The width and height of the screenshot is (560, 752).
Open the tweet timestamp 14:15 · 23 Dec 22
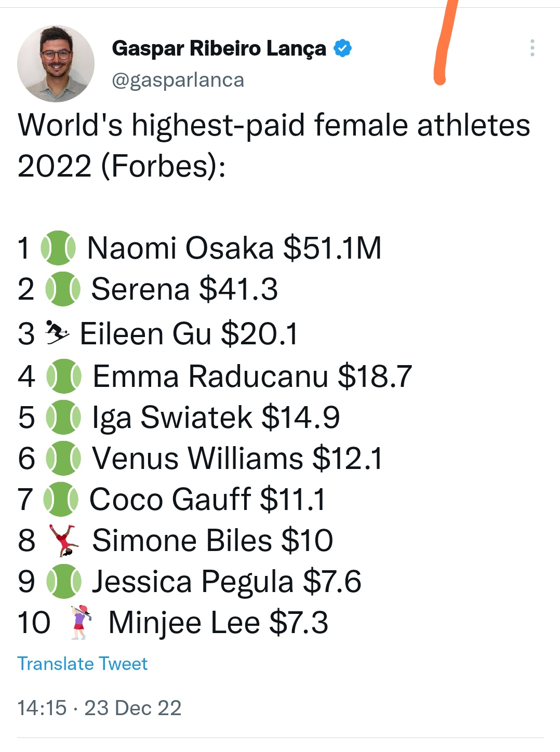pyautogui.click(x=99, y=707)
